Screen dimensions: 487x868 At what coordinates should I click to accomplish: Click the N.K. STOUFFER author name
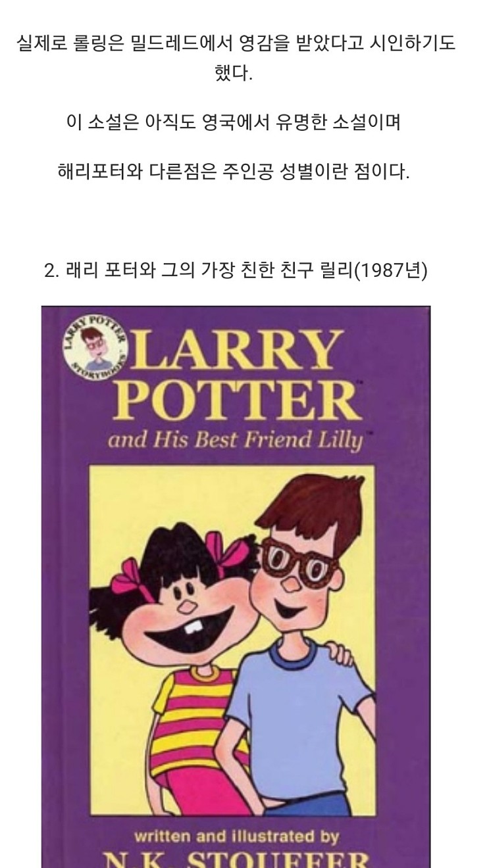click(237, 857)
